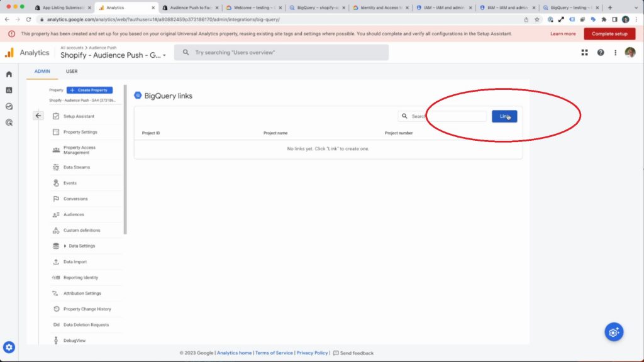Click the user account avatar in Analytics header
This screenshot has height=362, width=644.
[x=630, y=53]
